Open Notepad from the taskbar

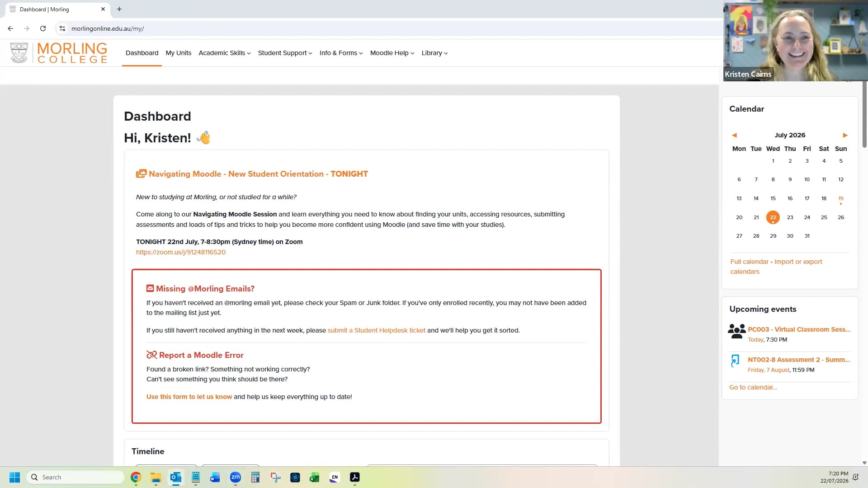click(196, 477)
